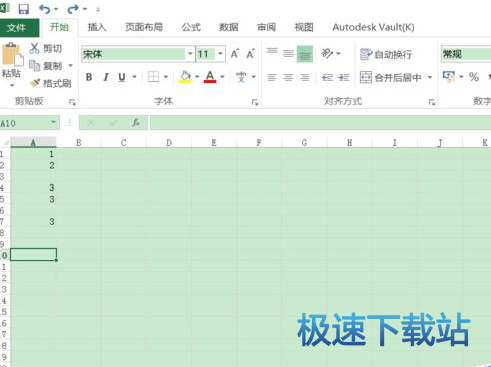491x367 pixels.
Task: Open the Autodesk Vault(K) tab
Action: pyautogui.click(x=373, y=27)
